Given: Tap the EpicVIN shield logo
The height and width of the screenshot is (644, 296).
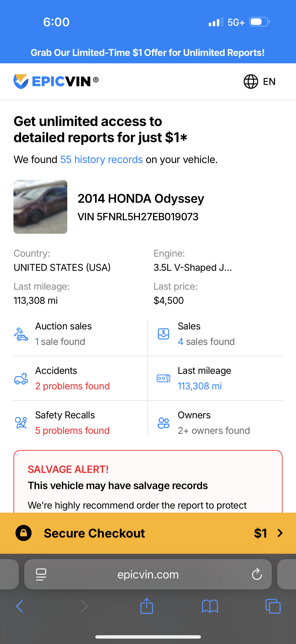Looking at the screenshot, I should 21,81.
